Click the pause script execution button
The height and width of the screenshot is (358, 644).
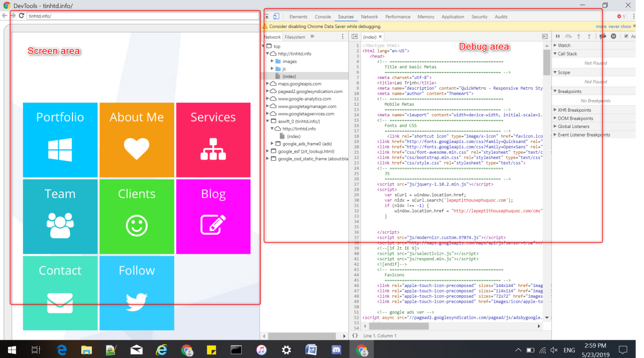click(558, 36)
